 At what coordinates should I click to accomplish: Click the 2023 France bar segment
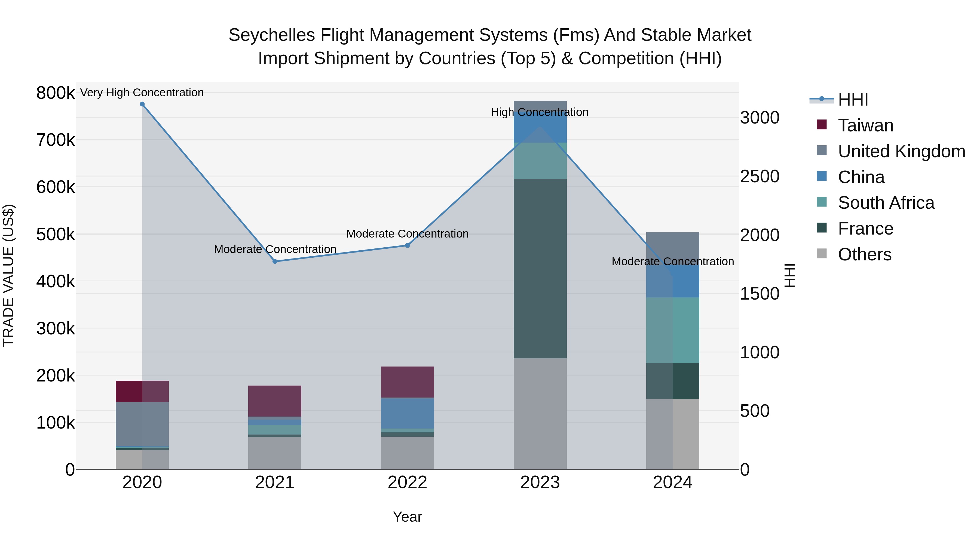pyautogui.click(x=540, y=269)
